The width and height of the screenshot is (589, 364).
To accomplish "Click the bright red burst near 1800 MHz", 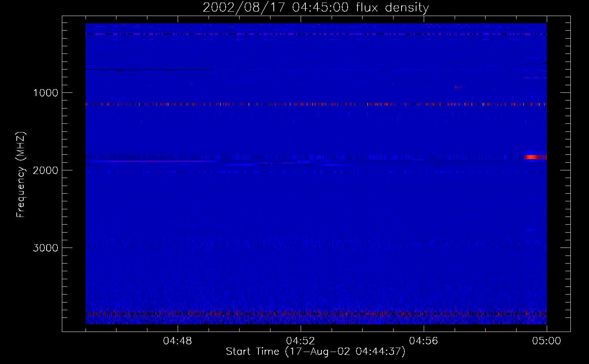I will [535, 157].
